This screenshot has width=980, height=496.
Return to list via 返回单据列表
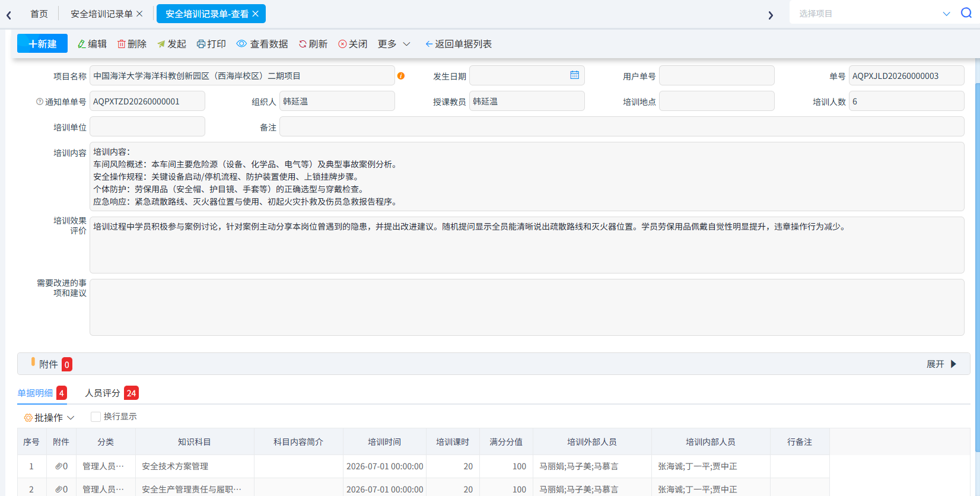click(459, 44)
